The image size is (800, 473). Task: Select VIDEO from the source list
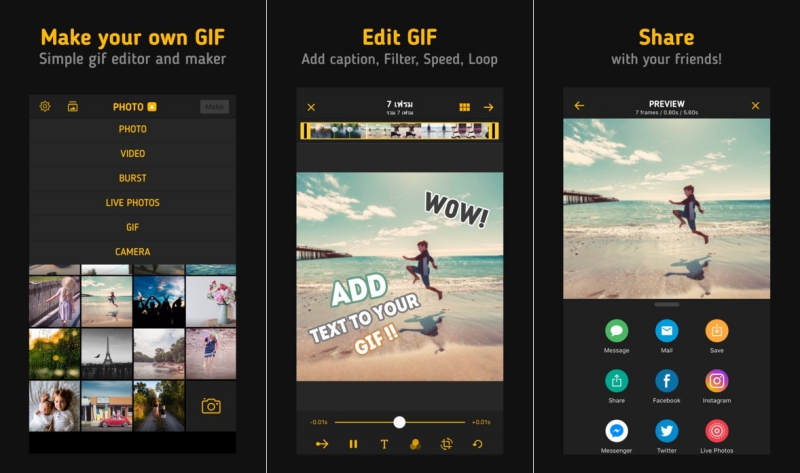point(132,154)
